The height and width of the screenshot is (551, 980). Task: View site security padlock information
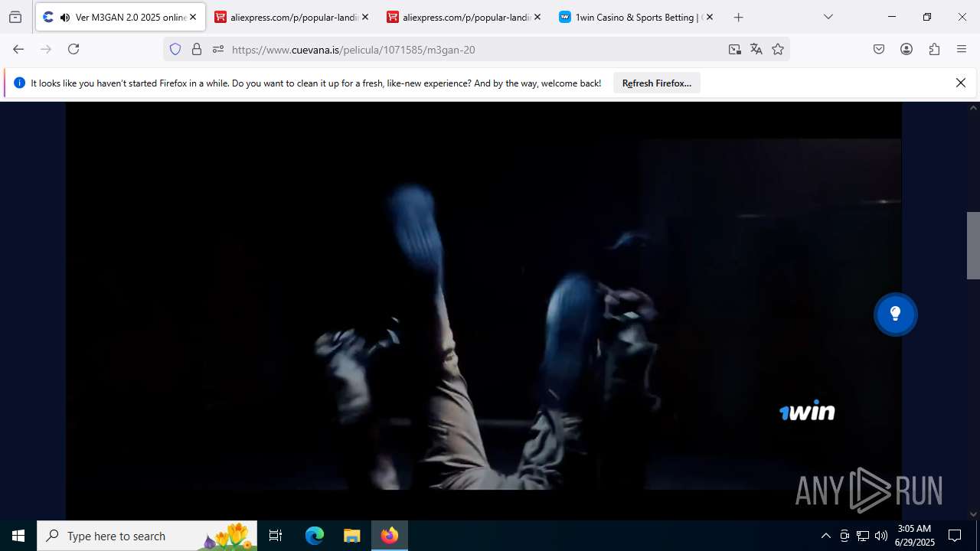pos(197,49)
